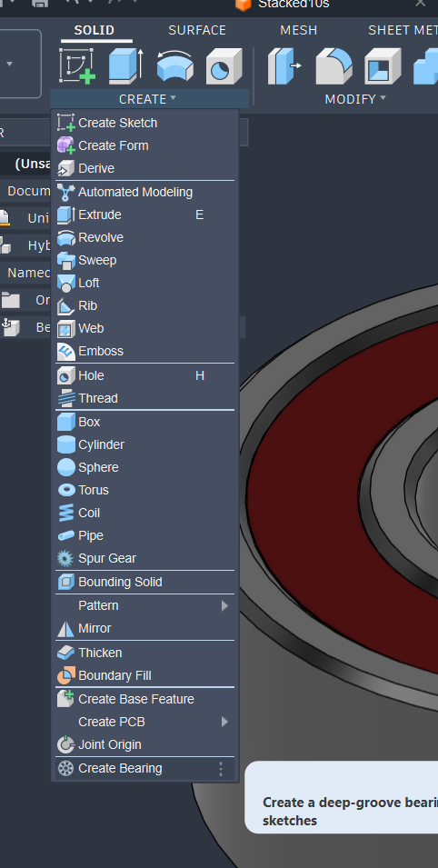Screen dimensions: 438x868
Task: Select the Joint Origin icon
Action: (66, 744)
